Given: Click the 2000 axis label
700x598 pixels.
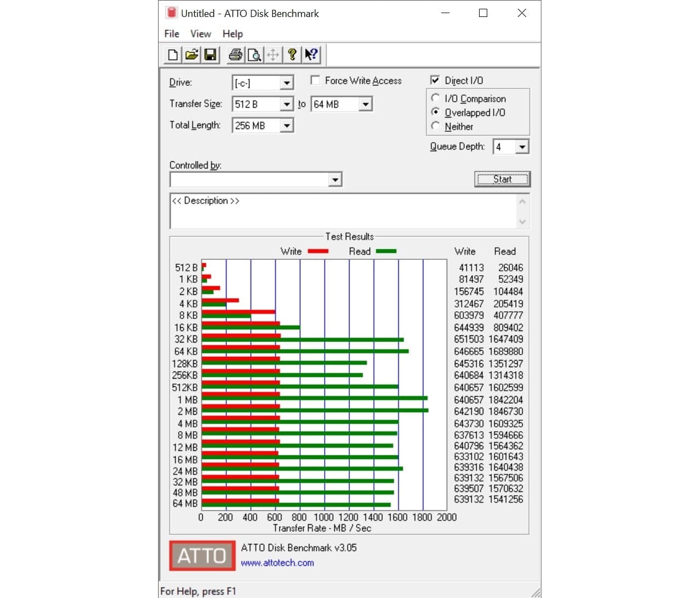Looking at the screenshot, I should tap(447, 517).
